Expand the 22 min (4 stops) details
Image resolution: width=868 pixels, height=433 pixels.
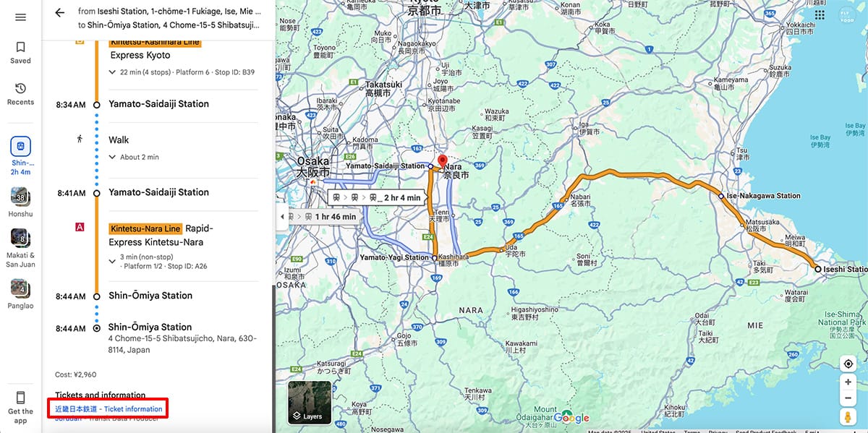pyautogui.click(x=113, y=70)
